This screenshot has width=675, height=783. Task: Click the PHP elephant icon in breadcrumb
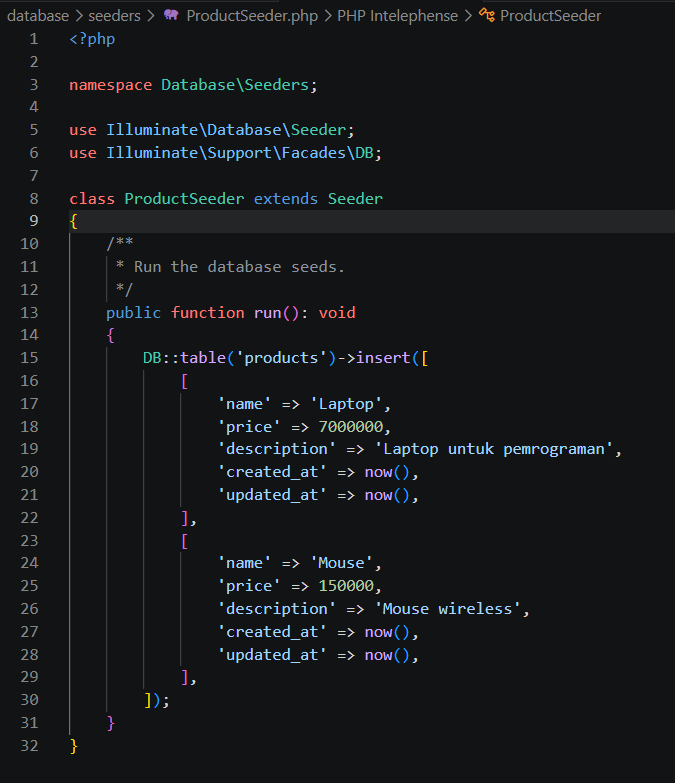point(171,15)
